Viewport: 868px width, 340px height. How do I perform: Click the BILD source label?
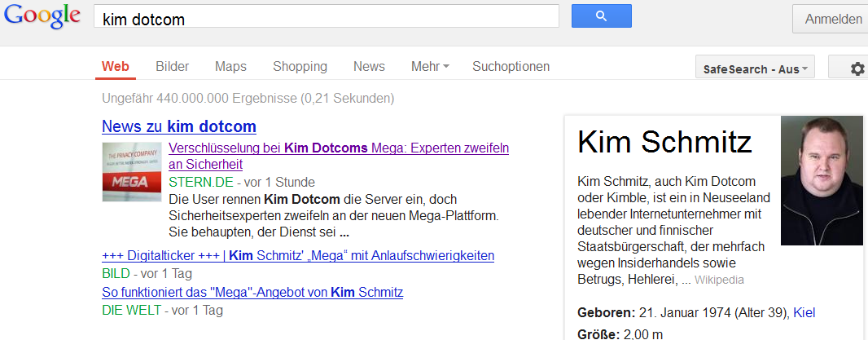click(116, 273)
